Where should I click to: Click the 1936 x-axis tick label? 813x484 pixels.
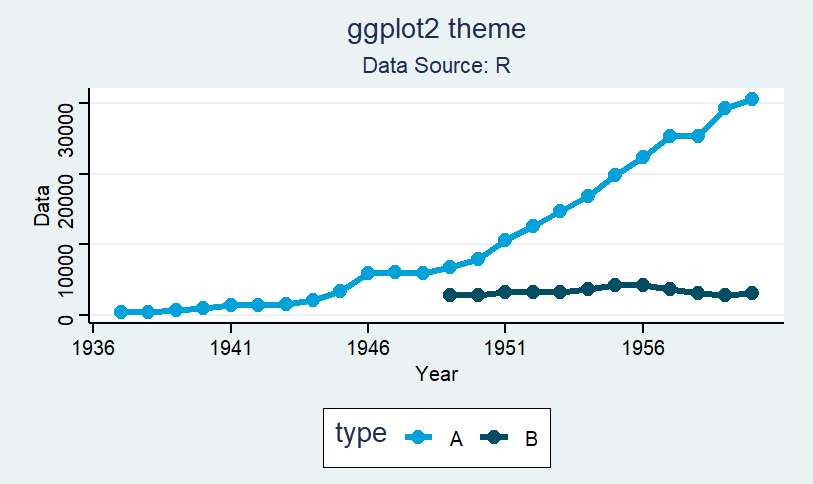tap(93, 348)
